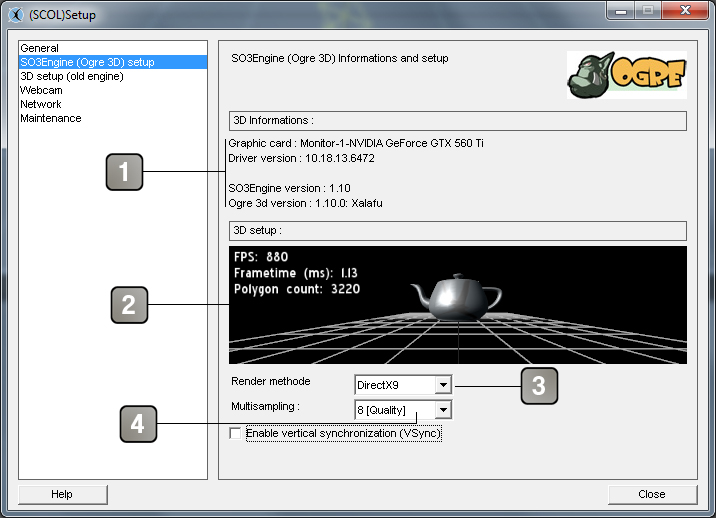This screenshot has width=716, height=518.
Task: Click the Multisampling : label
Action: tap(265, 407)
